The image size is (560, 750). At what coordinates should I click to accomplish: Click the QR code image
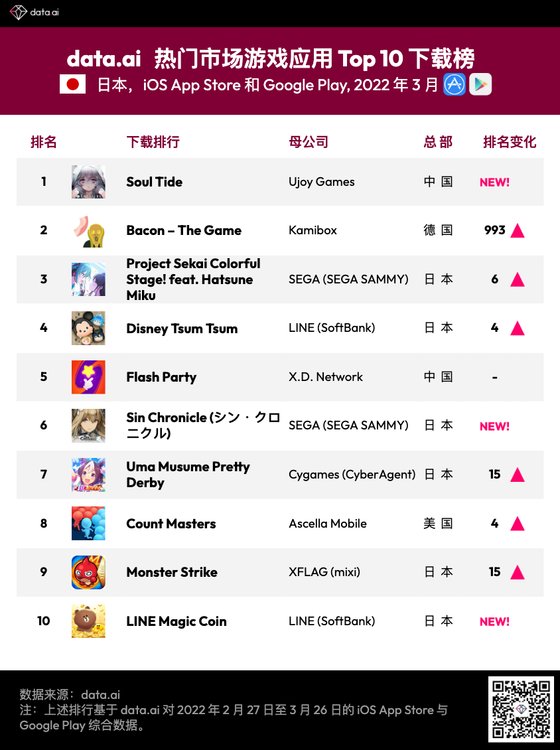(521, 709)
